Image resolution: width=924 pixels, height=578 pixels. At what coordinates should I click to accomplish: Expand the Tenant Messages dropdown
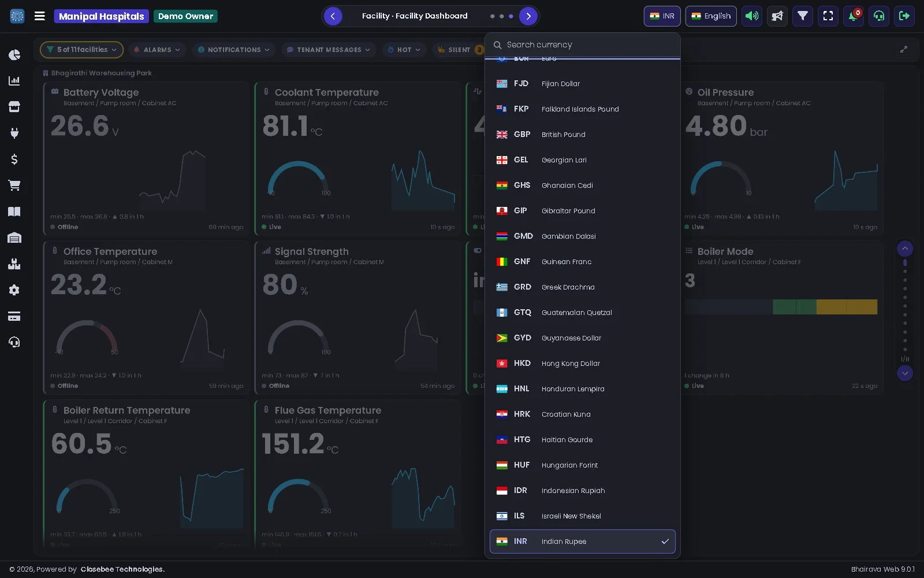(329, 50)
